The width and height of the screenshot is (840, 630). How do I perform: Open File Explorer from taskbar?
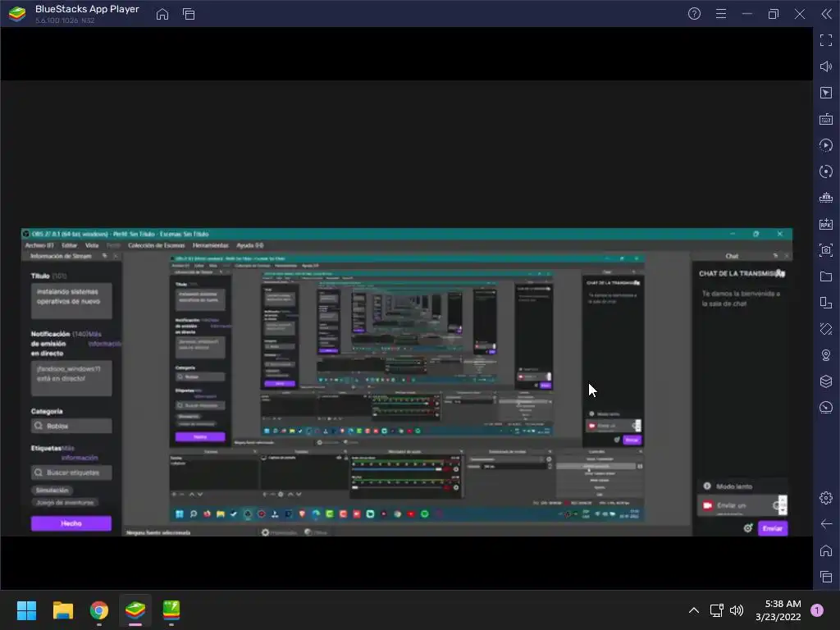click(63, 610)
